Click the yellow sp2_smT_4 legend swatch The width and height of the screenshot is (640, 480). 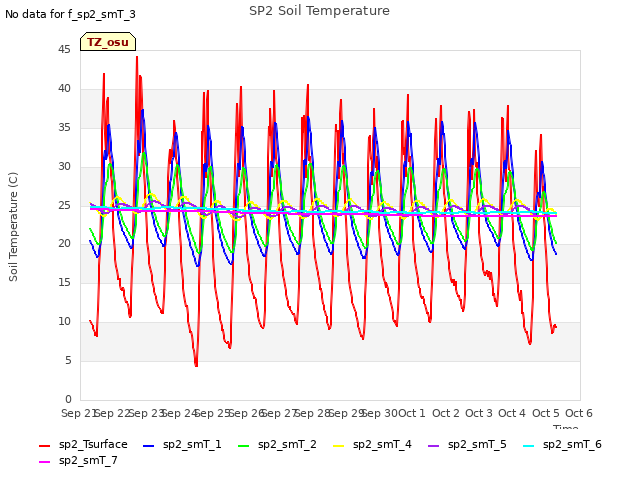coord(338,446)
